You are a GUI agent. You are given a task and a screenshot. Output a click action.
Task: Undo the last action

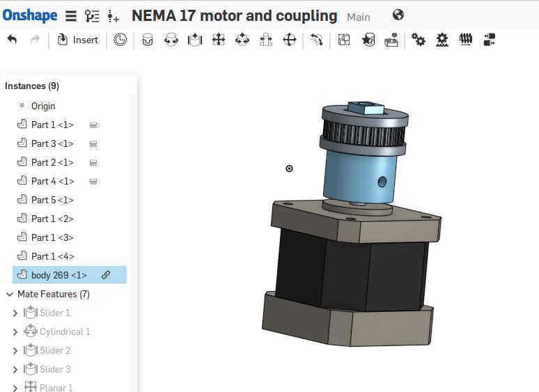coord(12,40)
